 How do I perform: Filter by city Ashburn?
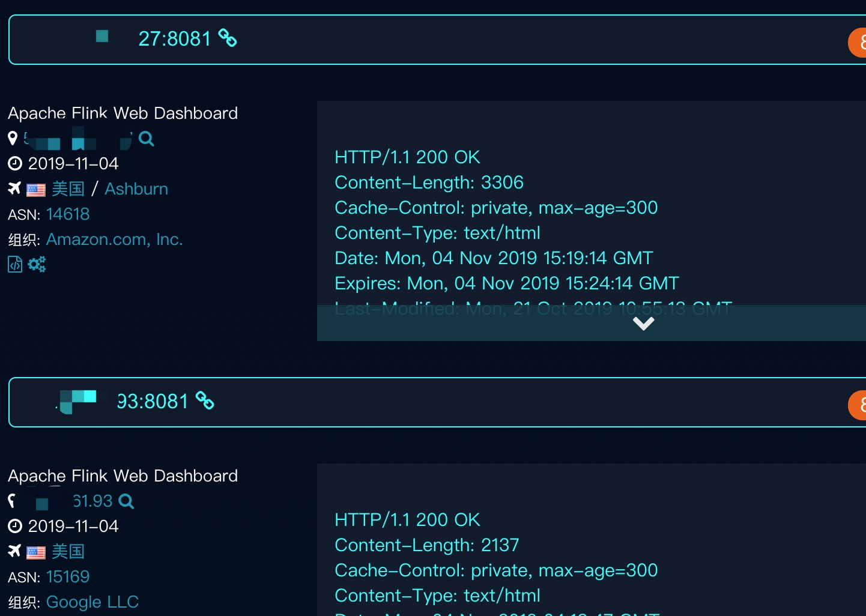[x=136, y=189]
